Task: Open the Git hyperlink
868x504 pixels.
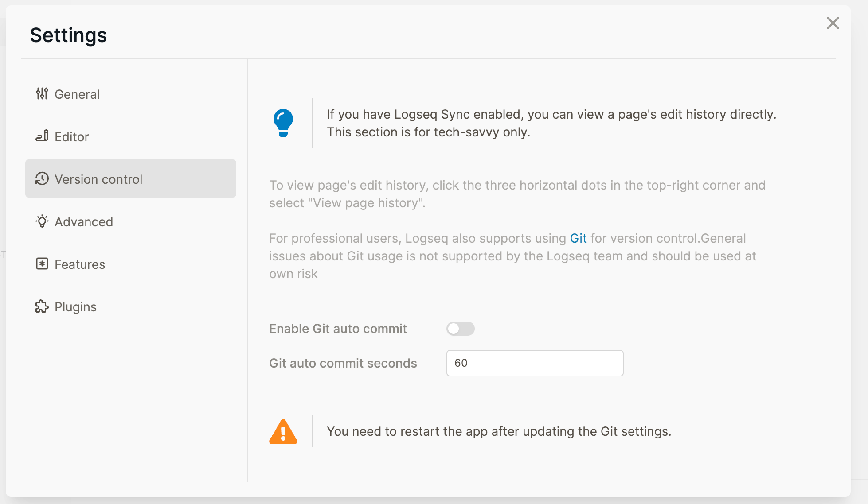Action: coord(578,238)
